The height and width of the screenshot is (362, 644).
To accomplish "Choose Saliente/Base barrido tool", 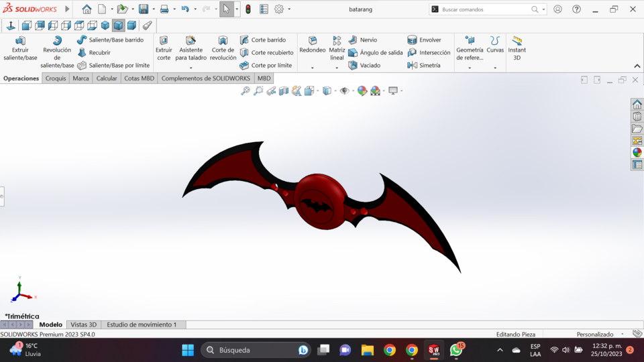I will 110,40.
